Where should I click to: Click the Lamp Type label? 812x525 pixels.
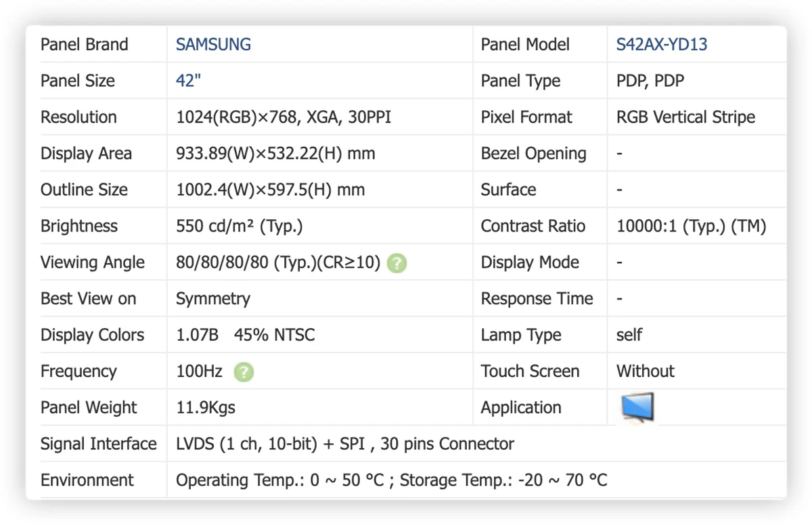pyautogui.click(x=521, y=335)
